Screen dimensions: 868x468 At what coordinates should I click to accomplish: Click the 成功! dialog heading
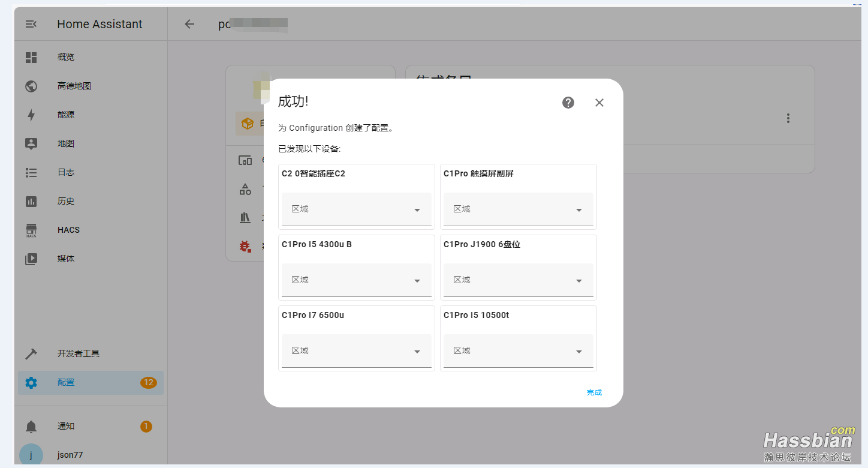[293, 101]
